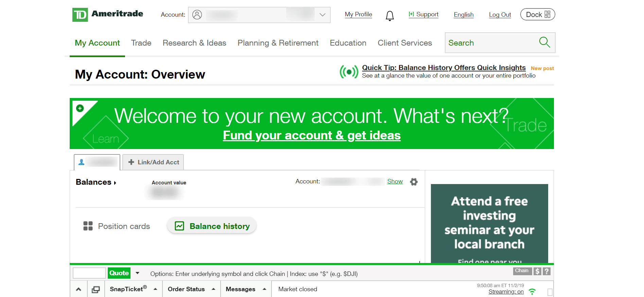The width and height of the screenshot is (644, 297).
Task: Open the investing seminar advertisement
Action: (x=489, y=224)
